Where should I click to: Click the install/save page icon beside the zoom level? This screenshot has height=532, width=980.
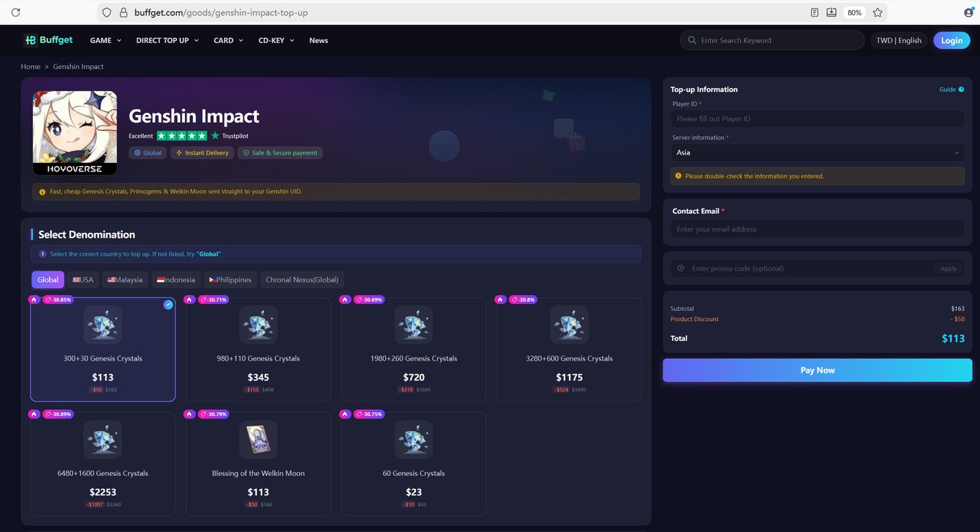pyautogui.click(x=831, y=12)
